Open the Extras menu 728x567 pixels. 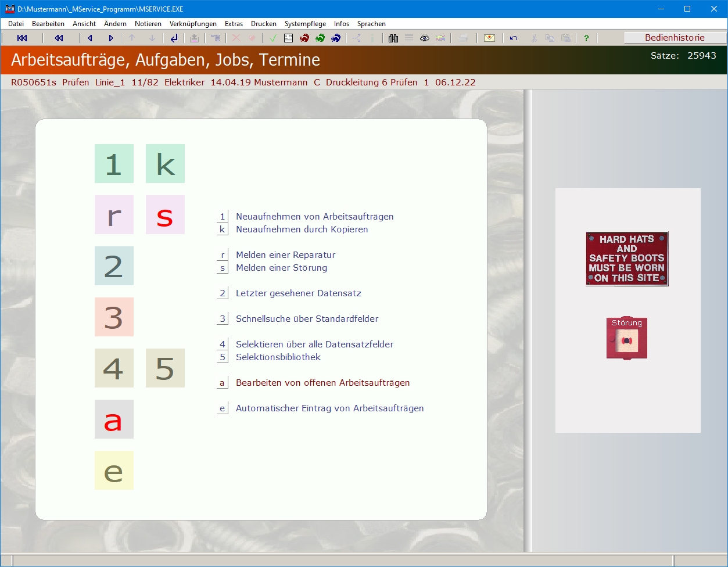[234, 24]
